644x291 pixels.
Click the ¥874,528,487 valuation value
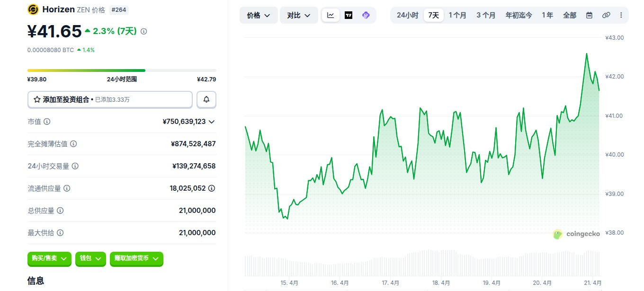click(x=193, y=144)
